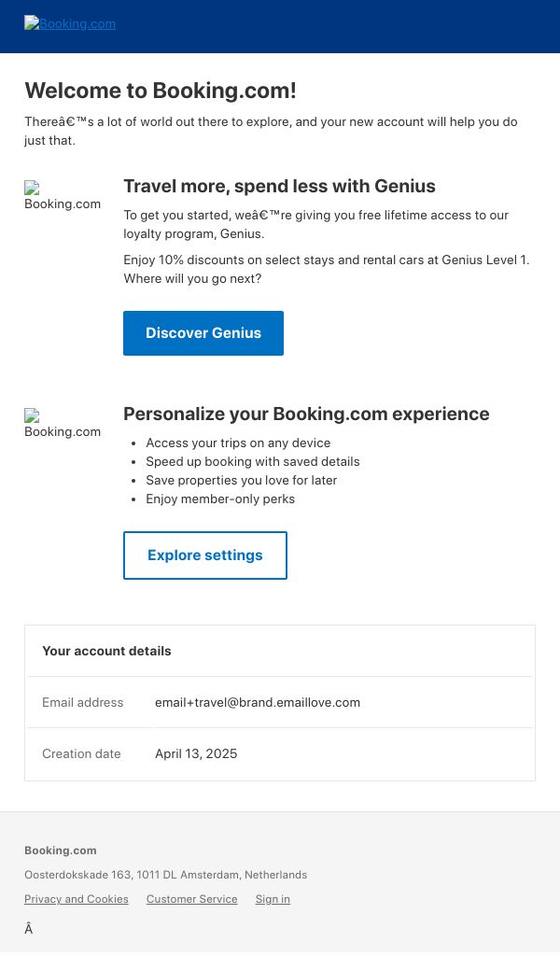Click the bold Booking.com footer name
The height and width of the screenshot is (956, 560).
pos(61,851)
